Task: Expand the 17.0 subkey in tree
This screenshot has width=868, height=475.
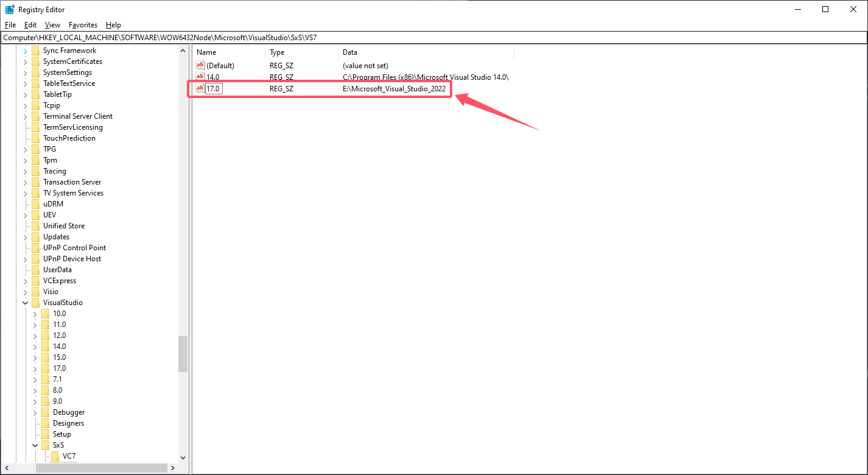Action: click(x=35, y=368)
